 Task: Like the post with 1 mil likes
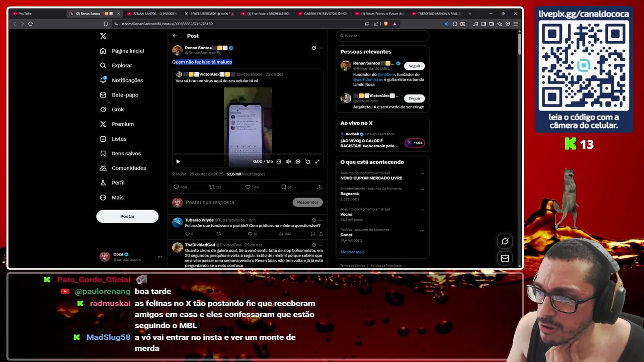(x=252, y=187)
